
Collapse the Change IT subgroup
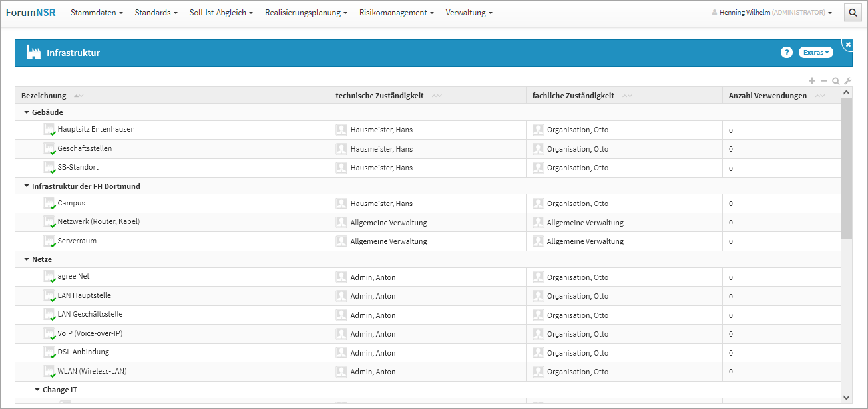coord(37,390)
